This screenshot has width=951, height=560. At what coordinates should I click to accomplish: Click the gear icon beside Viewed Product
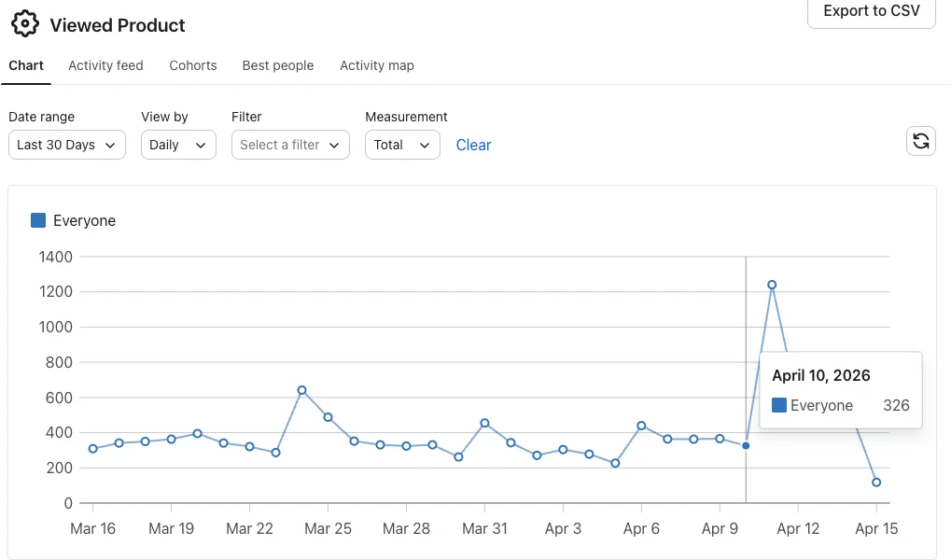pos(25,24)
